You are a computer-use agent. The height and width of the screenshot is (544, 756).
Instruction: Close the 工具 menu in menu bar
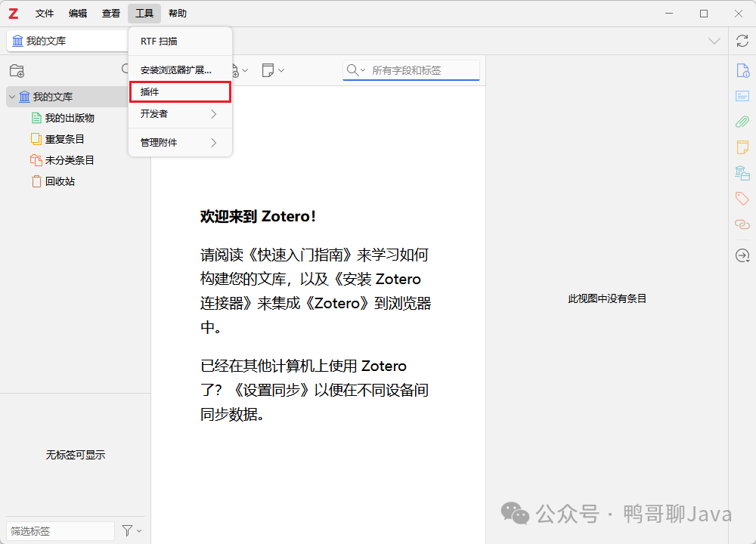(144, 14)
